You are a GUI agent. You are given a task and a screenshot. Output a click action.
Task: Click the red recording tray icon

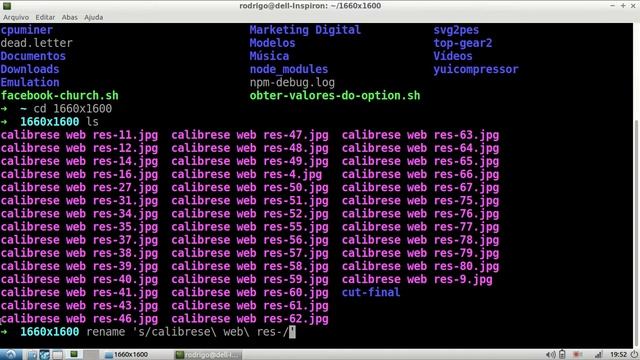coord(577,354)
